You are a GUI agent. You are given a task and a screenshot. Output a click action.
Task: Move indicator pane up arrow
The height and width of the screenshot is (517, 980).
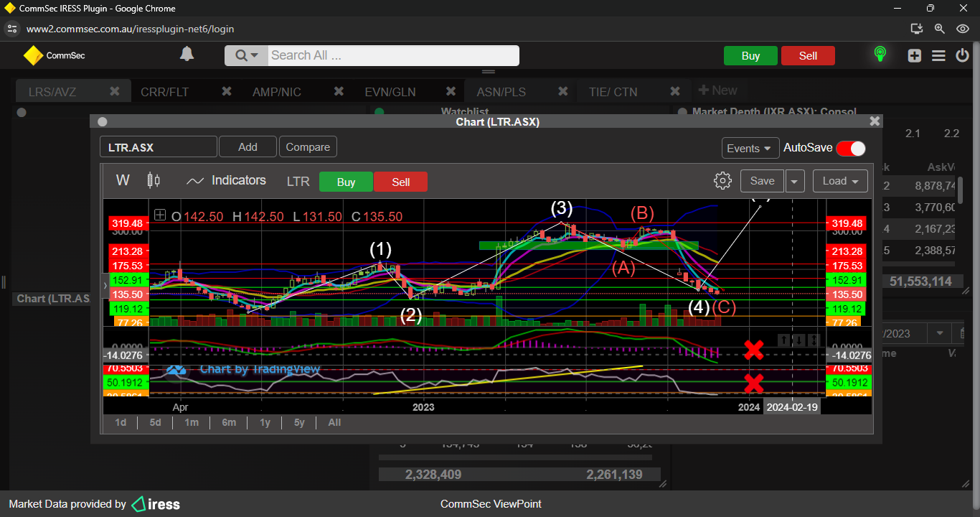tap(785, 340)
